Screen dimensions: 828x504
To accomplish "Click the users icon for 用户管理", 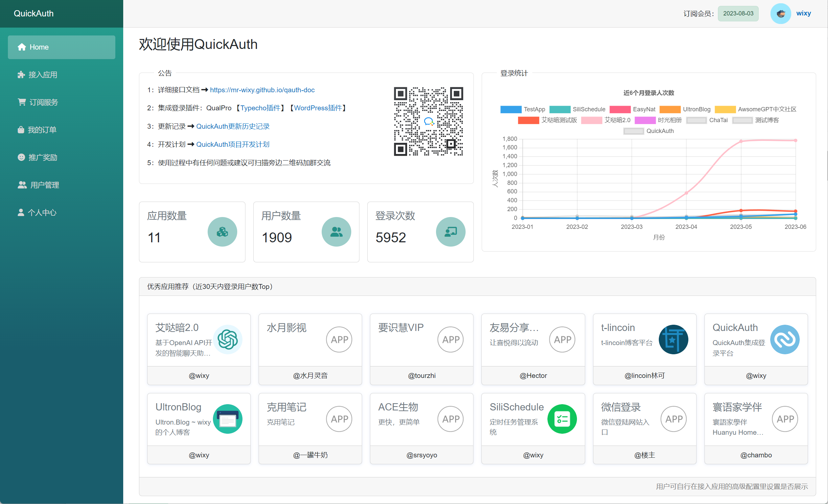I will [22, 185].
